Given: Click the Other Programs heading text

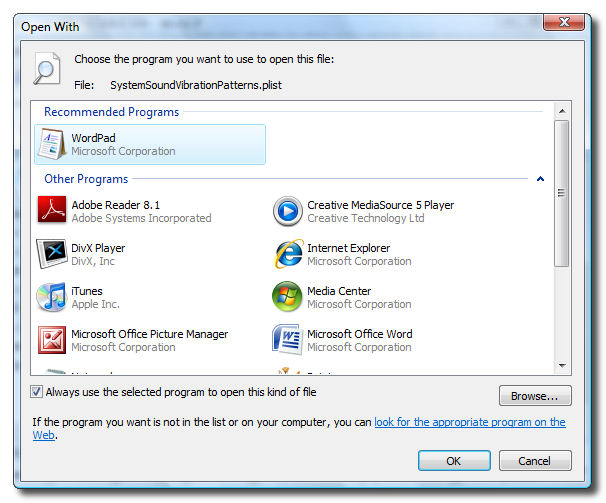Looking at the screenshot, I should [86, 179].
